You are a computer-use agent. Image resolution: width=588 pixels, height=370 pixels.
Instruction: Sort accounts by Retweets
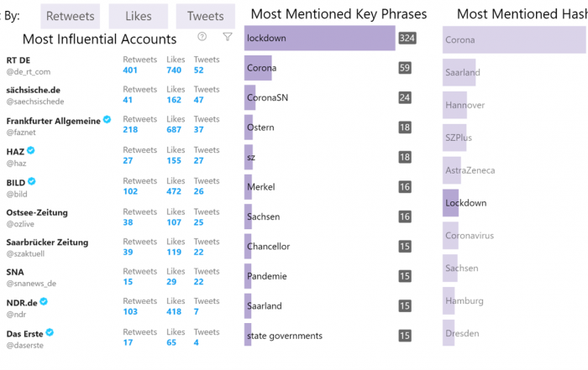point(70,16)
